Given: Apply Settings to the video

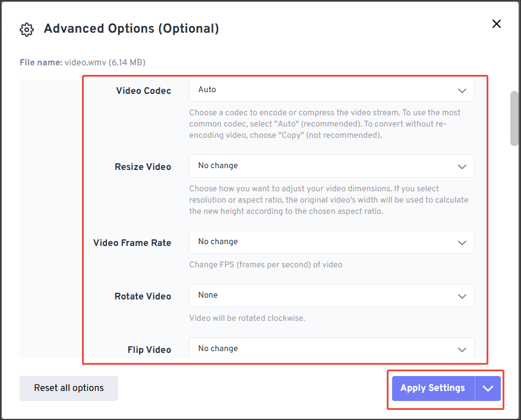Looking at the screenshot, I should (432, 388).
